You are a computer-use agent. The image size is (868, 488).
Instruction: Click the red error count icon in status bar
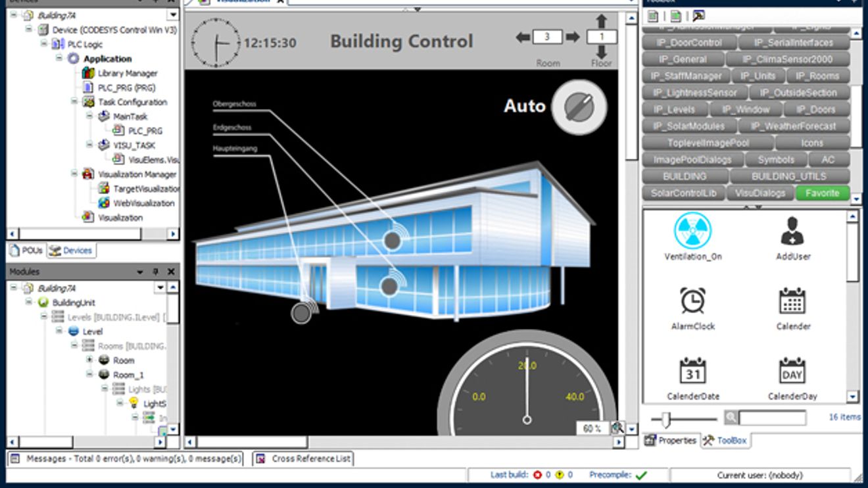coord(537,475)
